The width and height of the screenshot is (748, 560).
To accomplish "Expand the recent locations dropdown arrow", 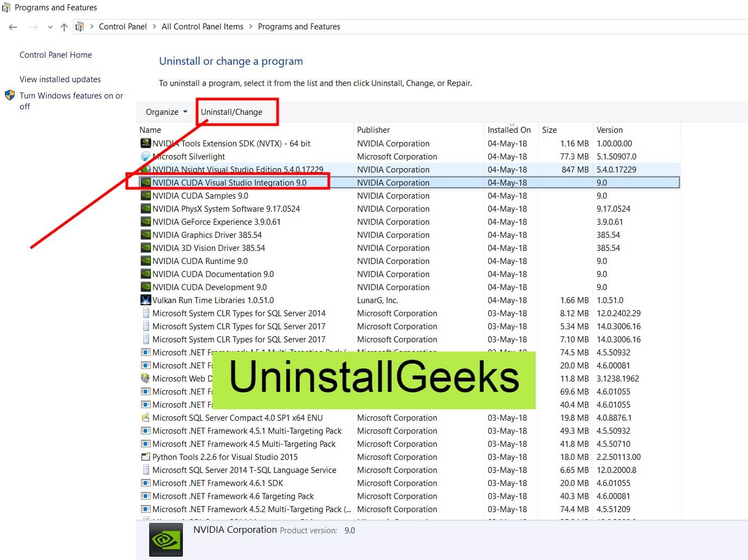I will pyautogui.click(x=50, y=27).
